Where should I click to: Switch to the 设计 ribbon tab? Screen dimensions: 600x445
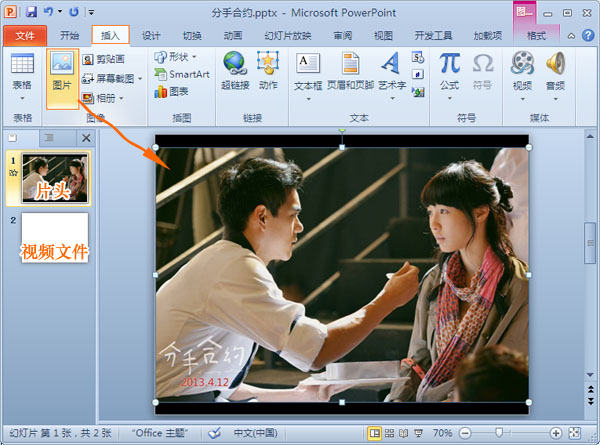click(x=151, y=36)
